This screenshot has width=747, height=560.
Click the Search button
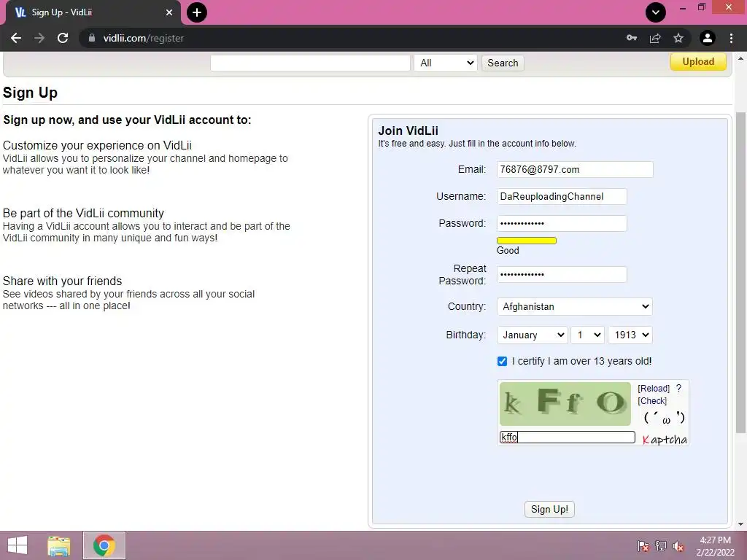[503, 63]
